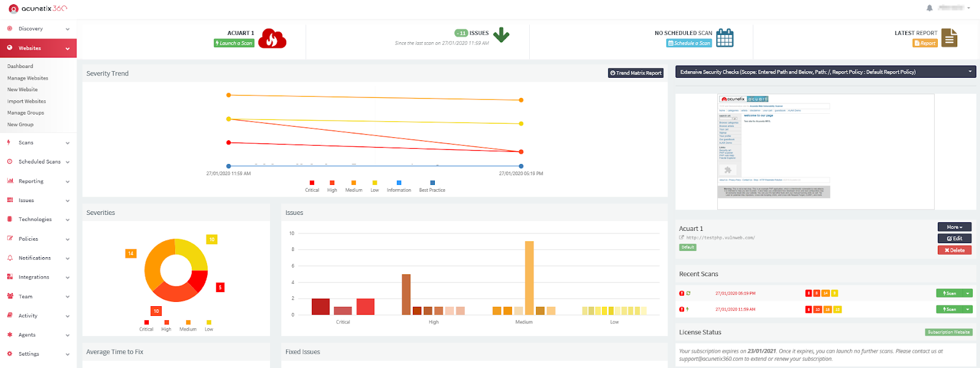
Task: Click the Scheduled Scans clock icon
Action: pyautogui.click(x=10, y=162)
